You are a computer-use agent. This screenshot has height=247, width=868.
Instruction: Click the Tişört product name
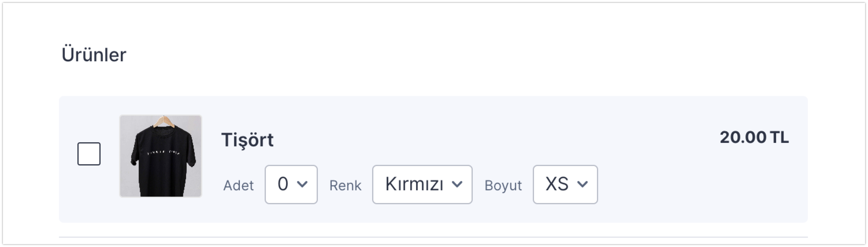[247, 140]
